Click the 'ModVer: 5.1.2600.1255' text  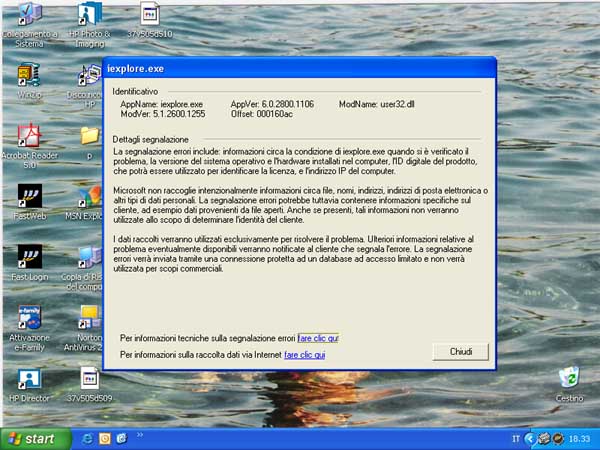(x=163, y=114)
